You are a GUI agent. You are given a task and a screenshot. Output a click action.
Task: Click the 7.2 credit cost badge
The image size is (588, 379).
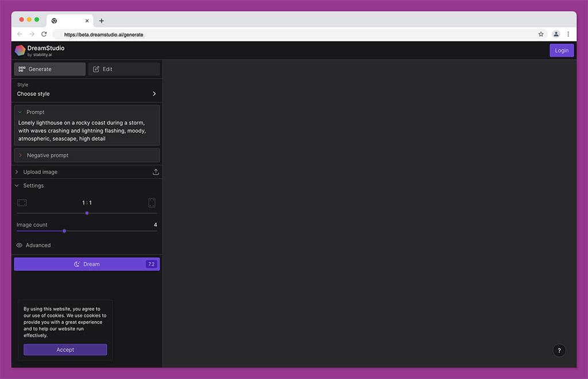[x=151, y=264]
